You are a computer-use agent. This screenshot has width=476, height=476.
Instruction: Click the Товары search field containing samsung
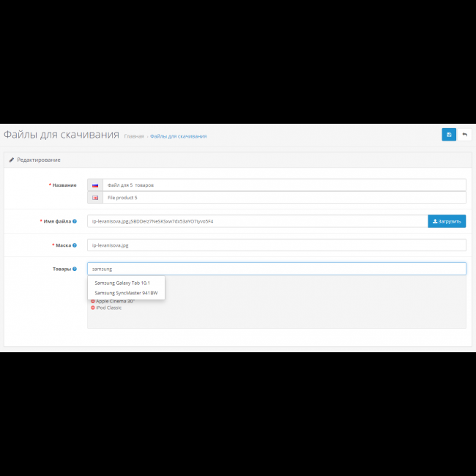(x=276, y=269)
